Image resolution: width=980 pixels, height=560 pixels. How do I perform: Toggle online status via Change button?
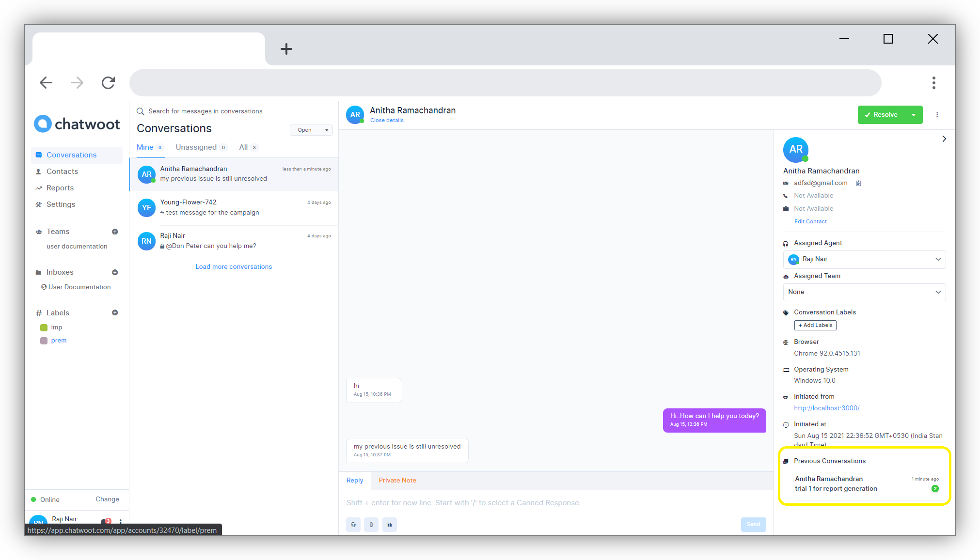(107, 499)
